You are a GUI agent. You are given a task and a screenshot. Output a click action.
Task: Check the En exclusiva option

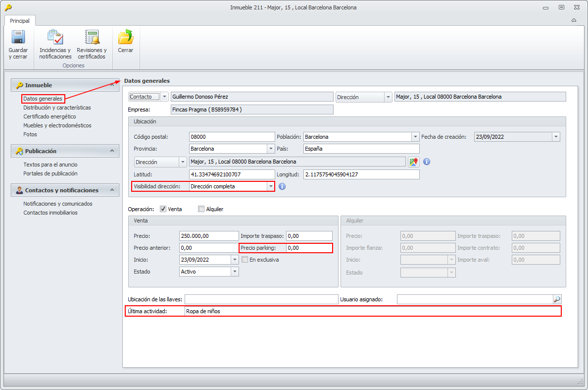tap(245, 259)
